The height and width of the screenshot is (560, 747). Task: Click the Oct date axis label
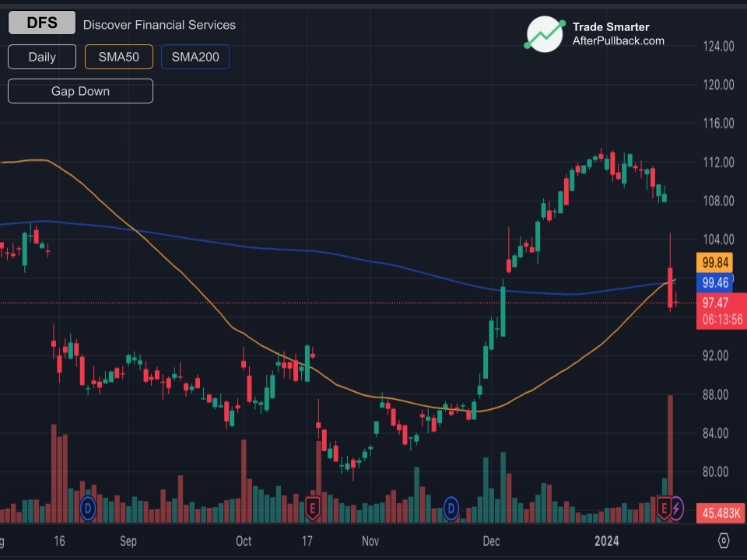(x=244, y=541)
